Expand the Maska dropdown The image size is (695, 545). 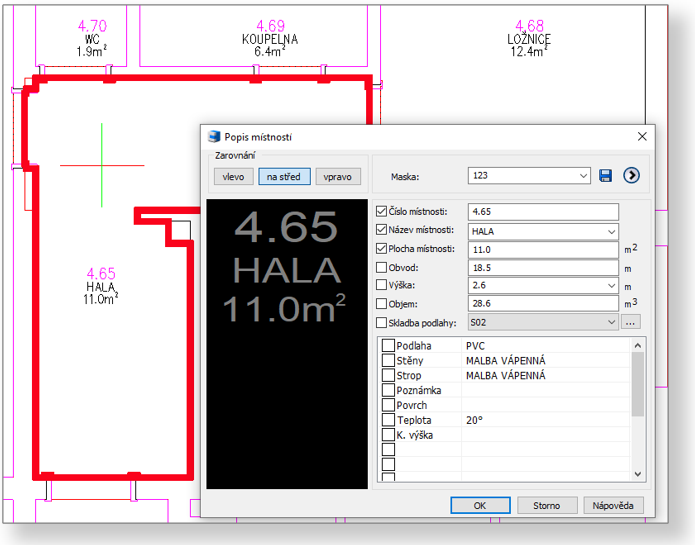[x=584, y=176]
